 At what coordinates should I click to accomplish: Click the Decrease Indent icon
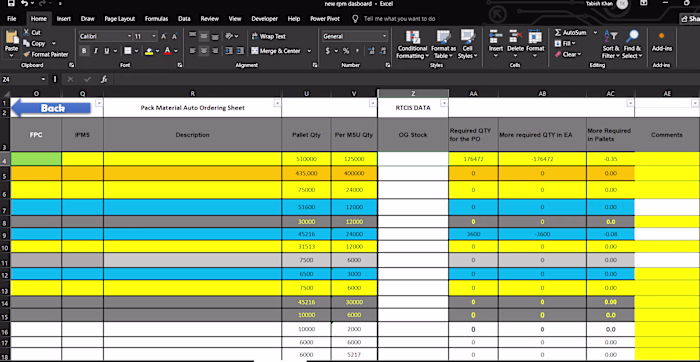point(228,51)
